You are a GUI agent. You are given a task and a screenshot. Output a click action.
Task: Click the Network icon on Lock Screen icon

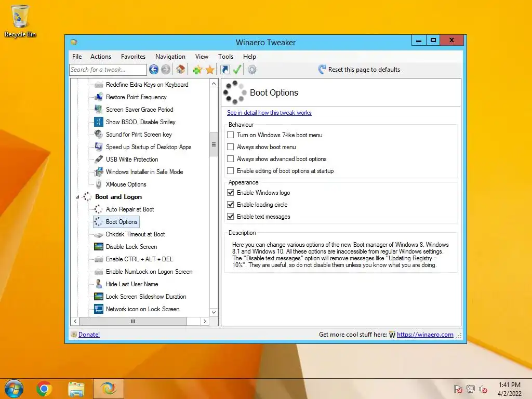98,309
